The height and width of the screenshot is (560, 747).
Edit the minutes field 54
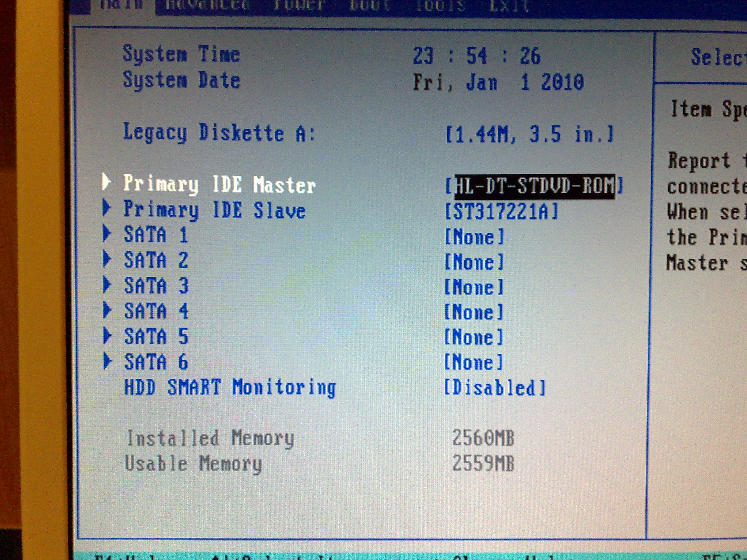tap(476, 56)
